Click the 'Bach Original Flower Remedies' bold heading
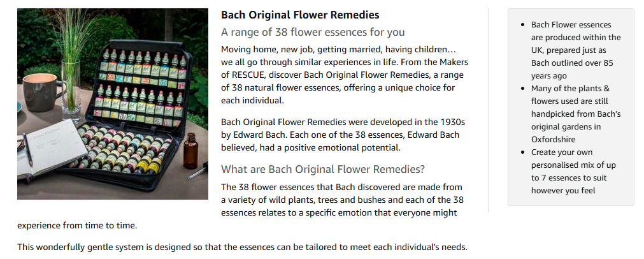644x259 pixels. [x=300, y=15]
